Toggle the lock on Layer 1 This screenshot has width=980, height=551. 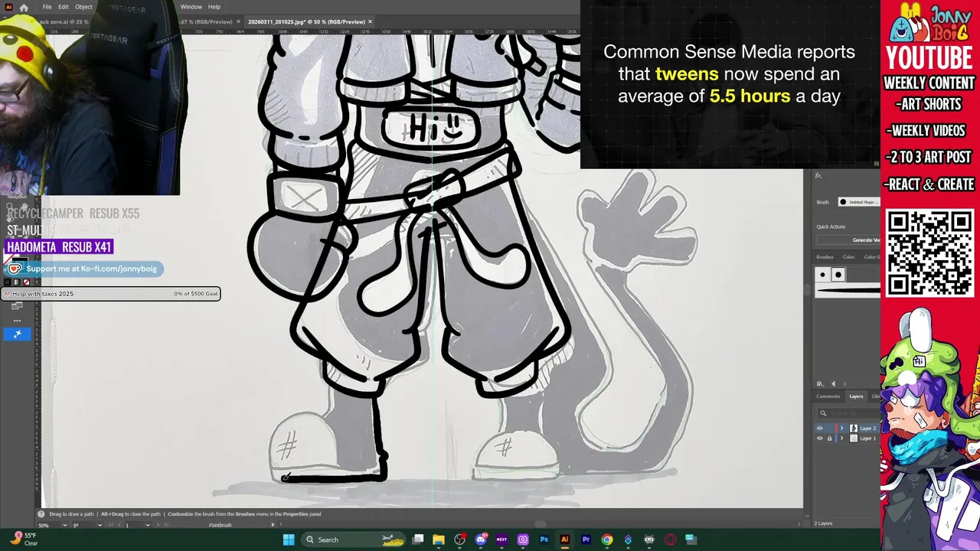[x=829, y=439]
